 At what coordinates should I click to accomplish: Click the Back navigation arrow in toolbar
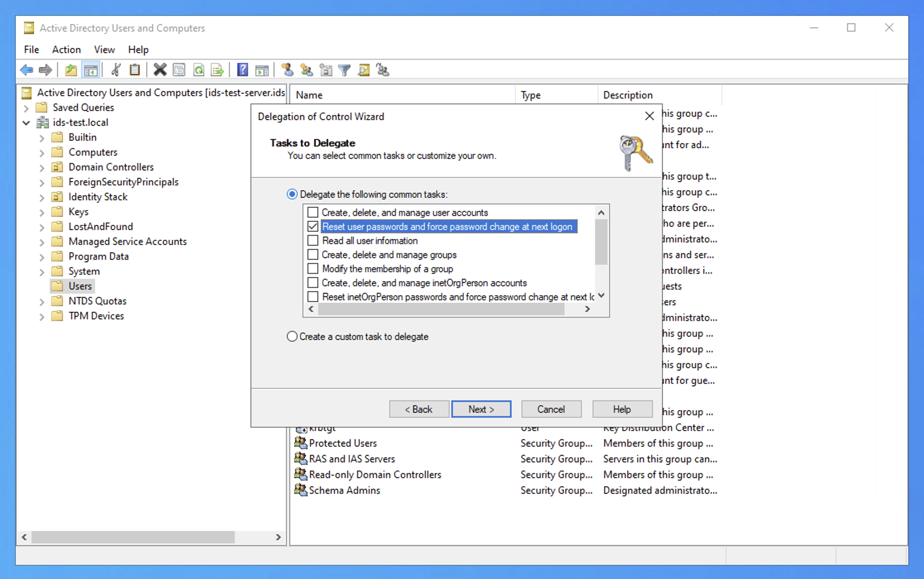[27, 70]
